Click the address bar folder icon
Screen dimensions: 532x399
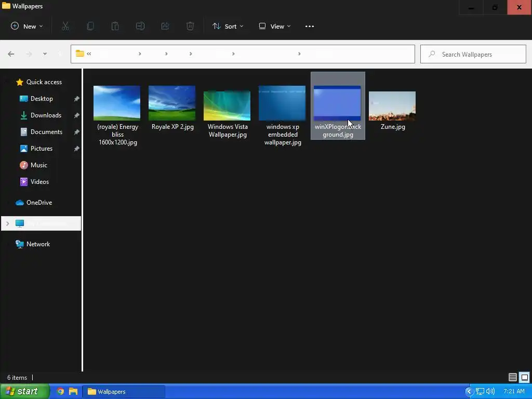[x=79, y=54]
